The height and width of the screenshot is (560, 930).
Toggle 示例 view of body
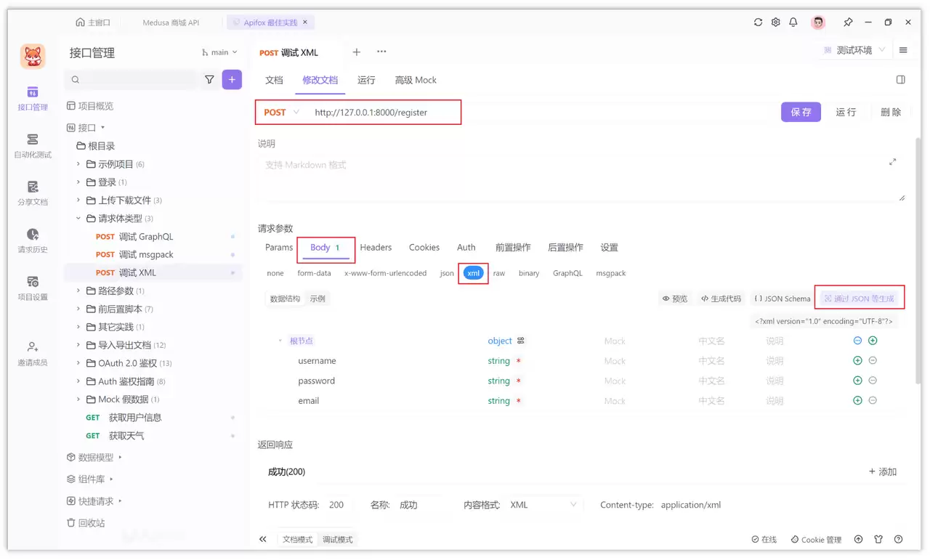click(318, 299)
